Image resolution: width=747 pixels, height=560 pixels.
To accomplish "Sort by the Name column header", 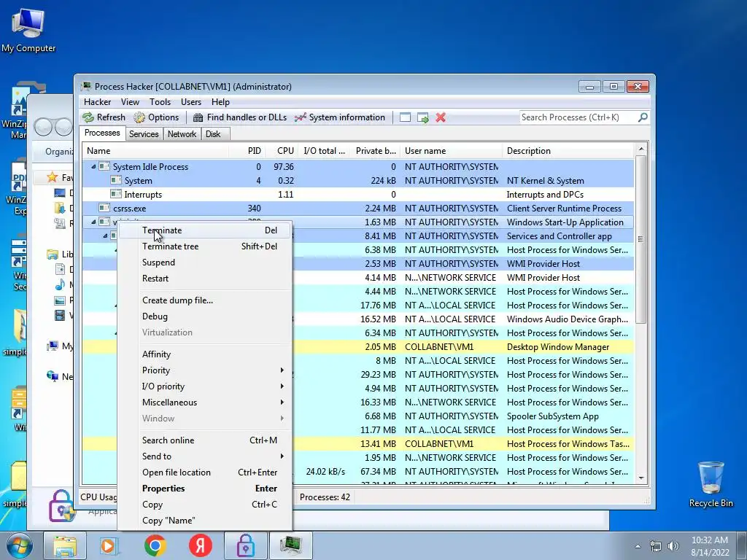I will 156,151.
